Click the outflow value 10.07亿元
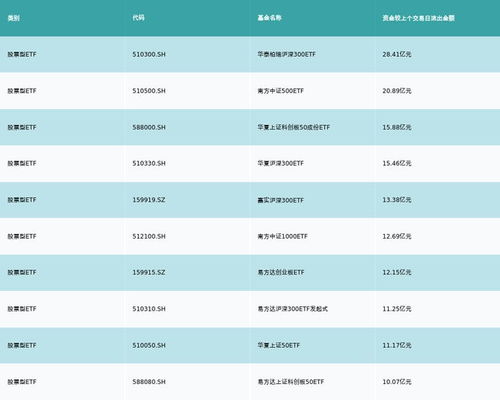 coord(397,382)
